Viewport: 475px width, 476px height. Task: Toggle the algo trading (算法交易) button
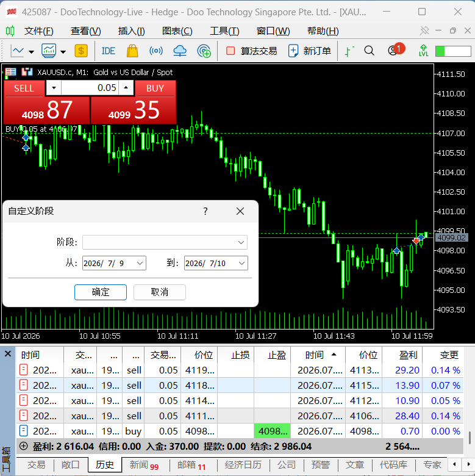(251, 51)
